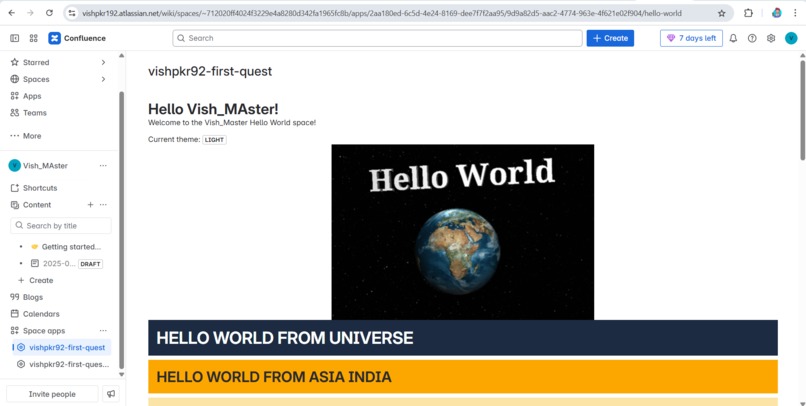Click the megaphone feedback icon
This screenshot has height=406, width=806.
click(111, 394)
